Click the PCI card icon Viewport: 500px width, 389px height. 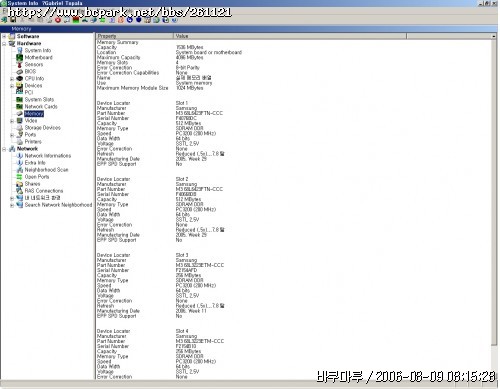coord(20,92)
